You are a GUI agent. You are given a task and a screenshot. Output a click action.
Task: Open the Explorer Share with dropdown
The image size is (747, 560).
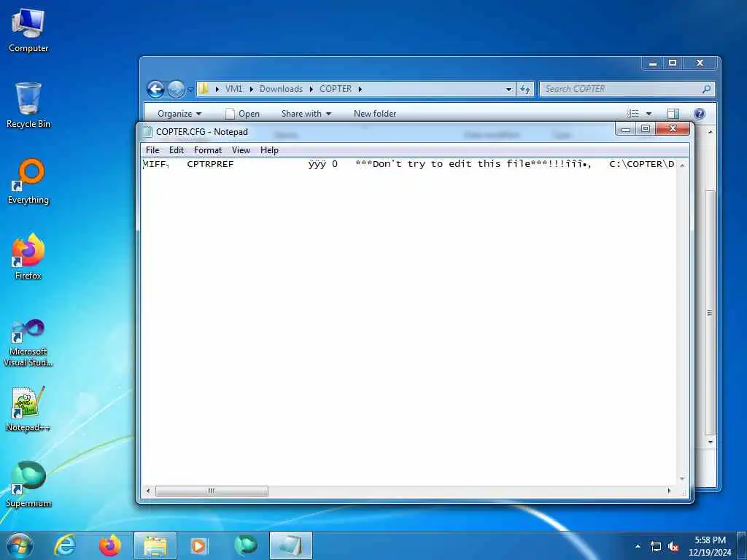(x=306, y=113)
